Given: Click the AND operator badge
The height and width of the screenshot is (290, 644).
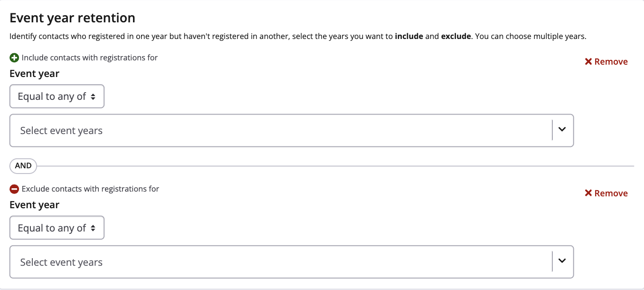Looking at the screenshot, I should coord(23,166).
